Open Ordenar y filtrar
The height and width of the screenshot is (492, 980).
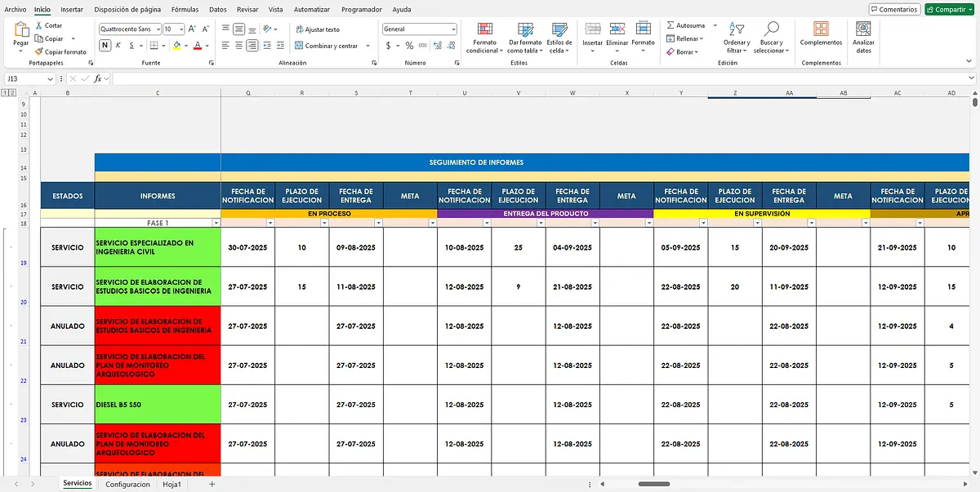coord(737,38)
